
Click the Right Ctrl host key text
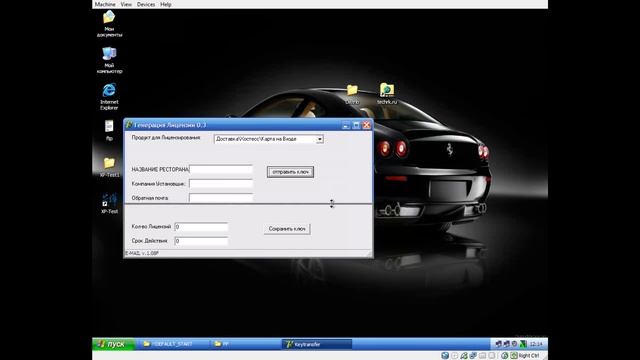[x=529, y=356]
